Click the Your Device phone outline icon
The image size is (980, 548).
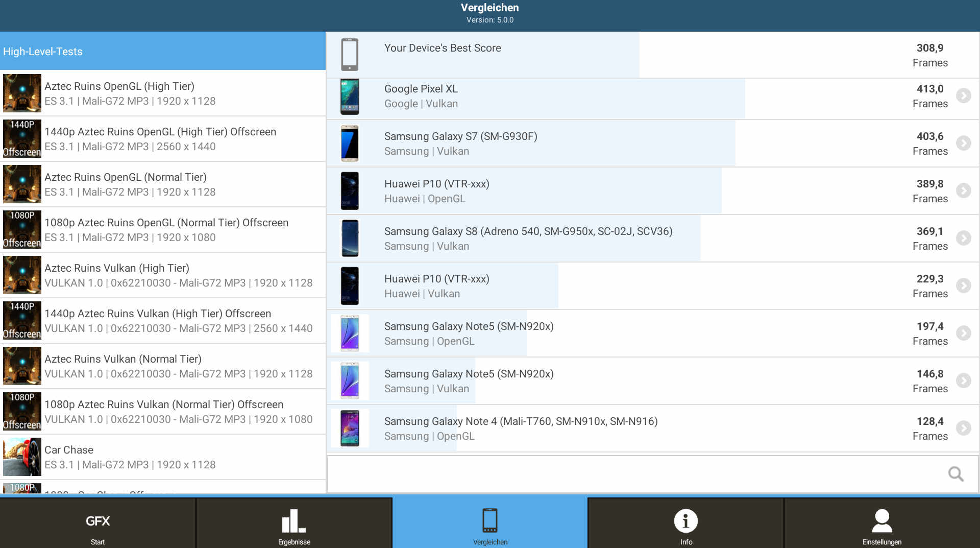tap(350, 55)
